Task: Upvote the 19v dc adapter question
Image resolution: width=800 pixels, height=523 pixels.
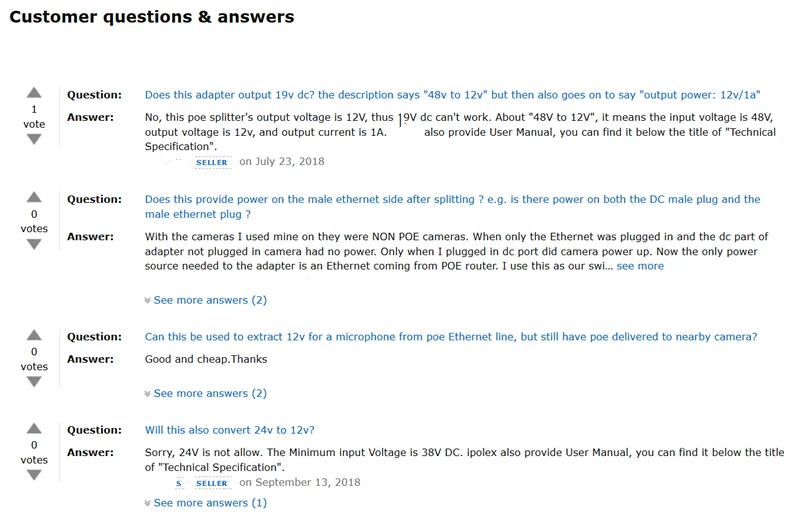Action: (34, 93)
